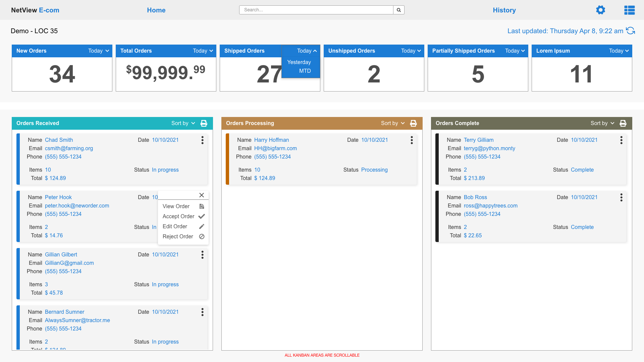Click the search magnifier button
Screen dimensions: 644x362
399,10
